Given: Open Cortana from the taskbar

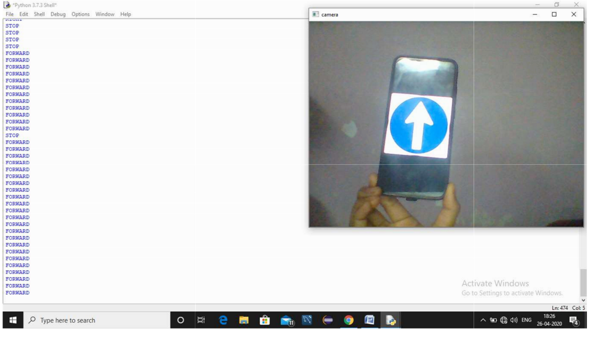Looking at the screenshot, I should coord(181,320).
